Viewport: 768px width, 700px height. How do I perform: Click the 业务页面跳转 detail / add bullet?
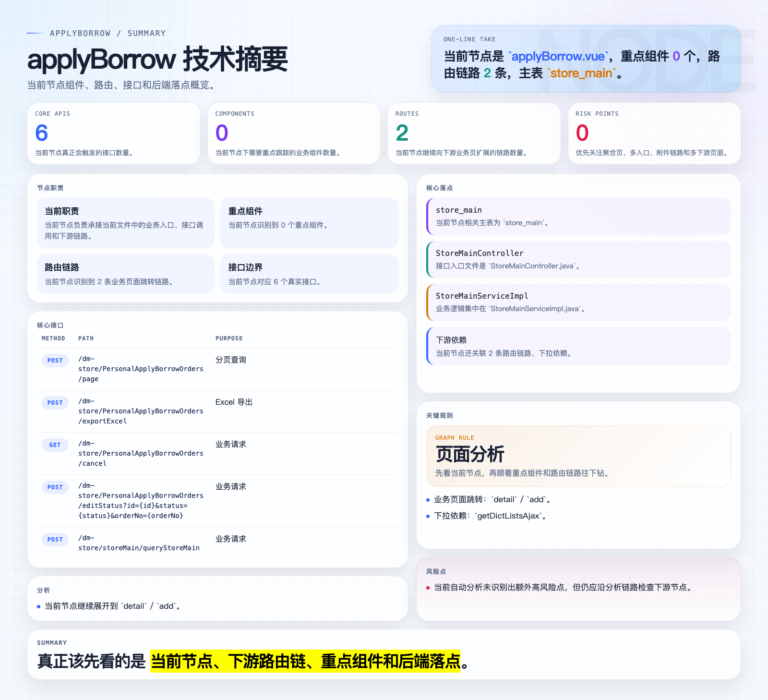pyautogui.click(x=492, y=499)
